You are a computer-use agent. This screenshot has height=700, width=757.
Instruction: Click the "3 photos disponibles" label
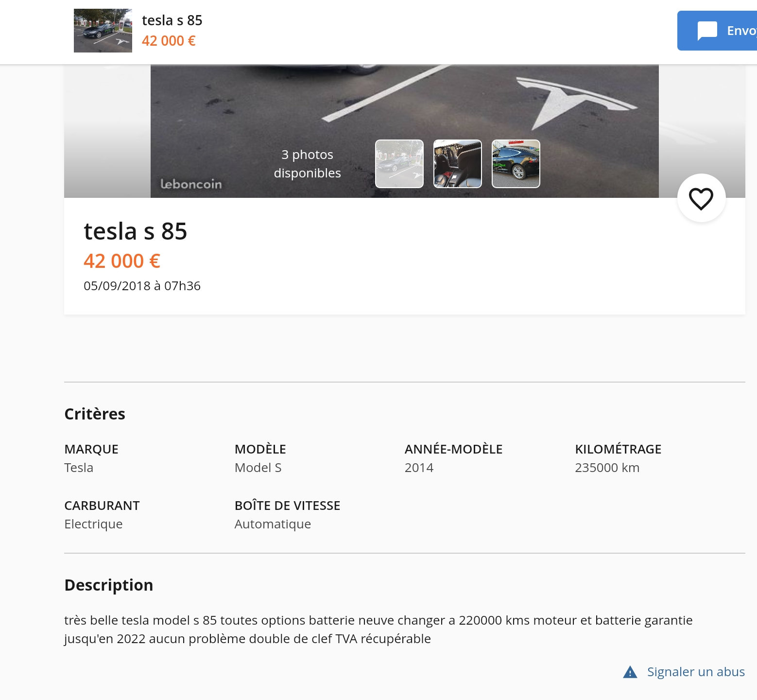[307, 164]
